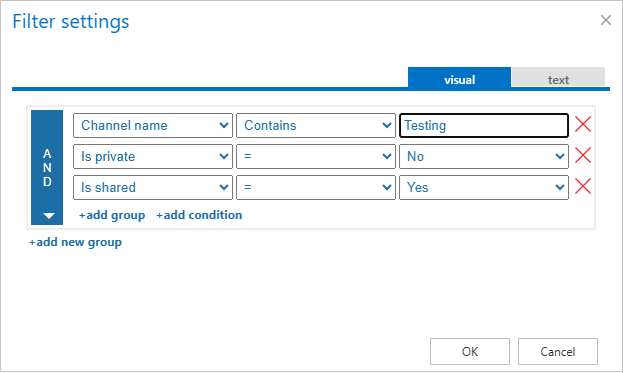Viewport: 623px width, 373px height.
Task: Expand the Contains operator dropdown
Action: click(316, 126)
